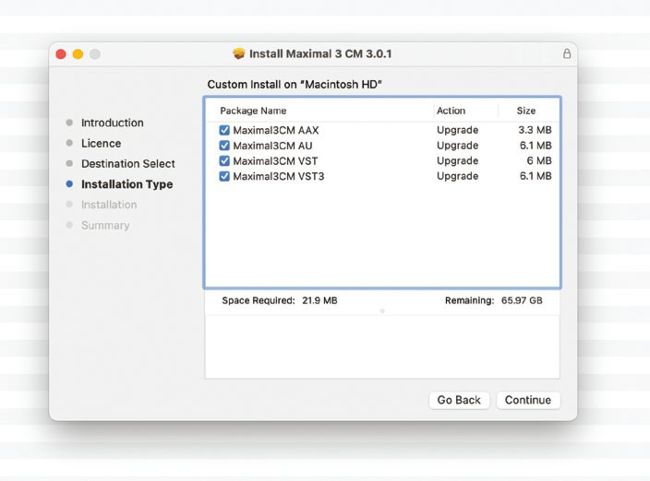This screenshot has width=650, height=481.
Task: Click the Go Back button
Action: click(459, 400)
